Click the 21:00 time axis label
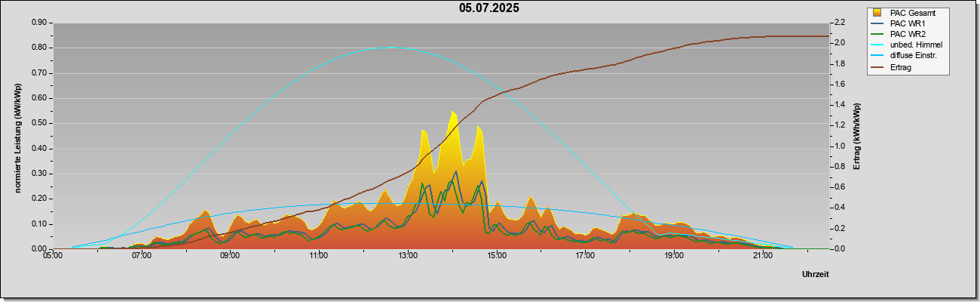 pos(763,256)
